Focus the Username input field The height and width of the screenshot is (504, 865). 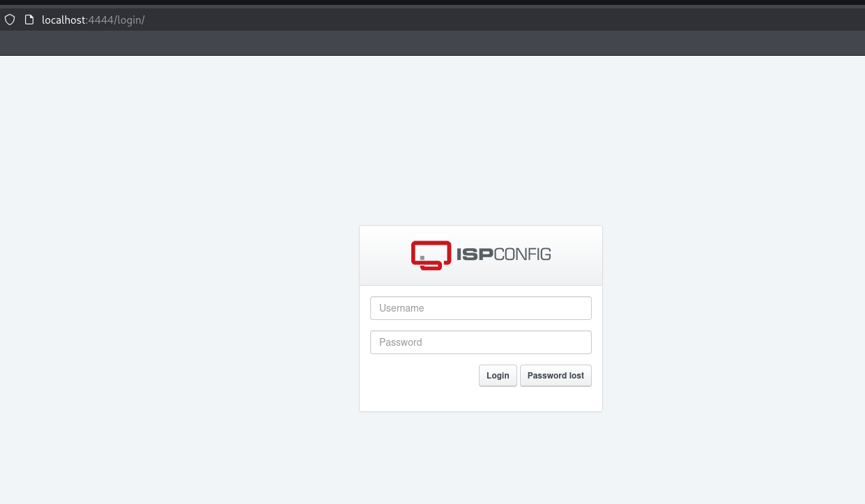480,308
